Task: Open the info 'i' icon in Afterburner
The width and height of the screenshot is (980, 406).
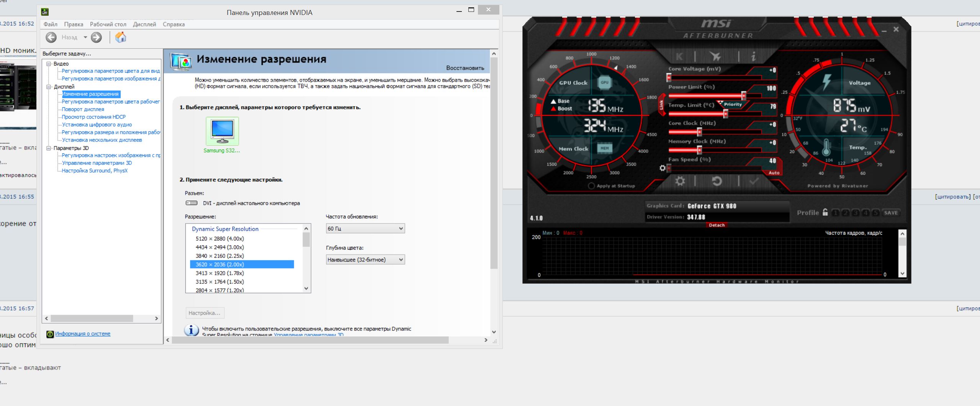Action: point(753,57)
